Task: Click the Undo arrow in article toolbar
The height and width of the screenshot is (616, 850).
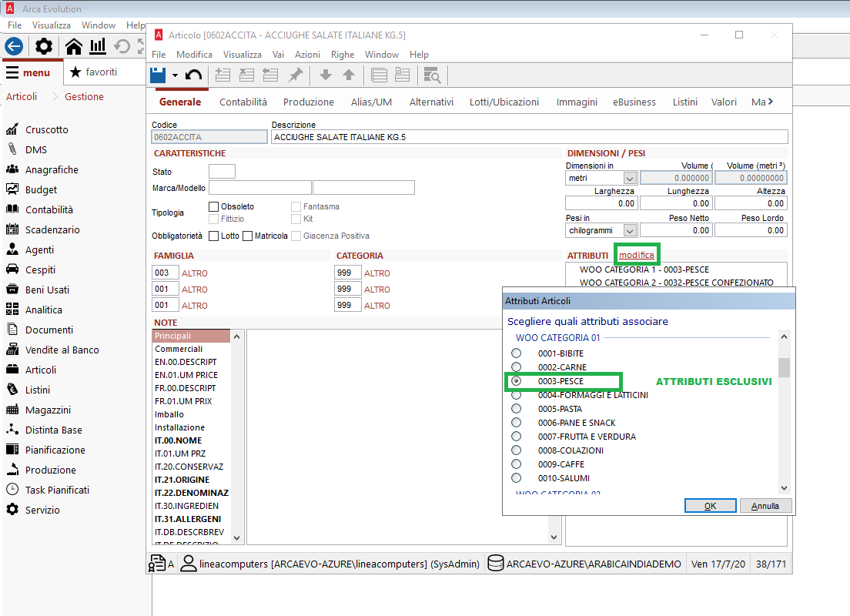Action: pyautogui.click(x=193, y=75)
